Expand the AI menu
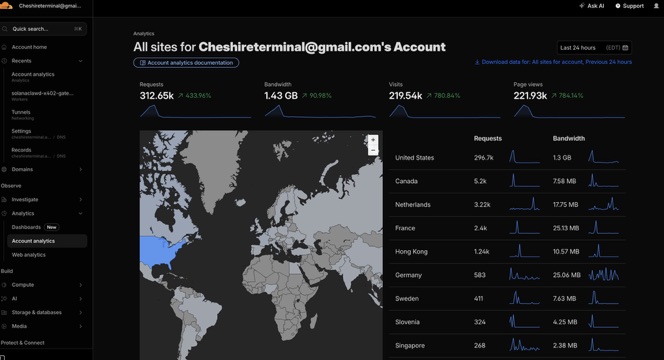The height and width of the screenshot is (360, 664). point(80,299)
